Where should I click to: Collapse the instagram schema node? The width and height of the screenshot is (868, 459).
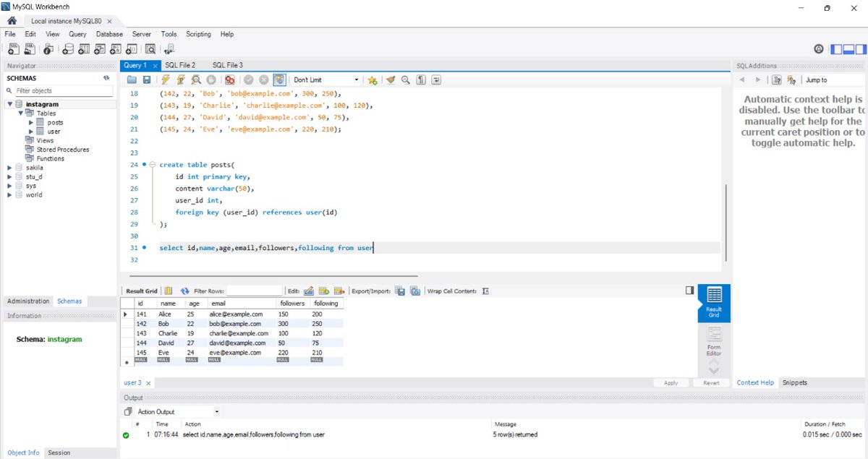(10, 104)
